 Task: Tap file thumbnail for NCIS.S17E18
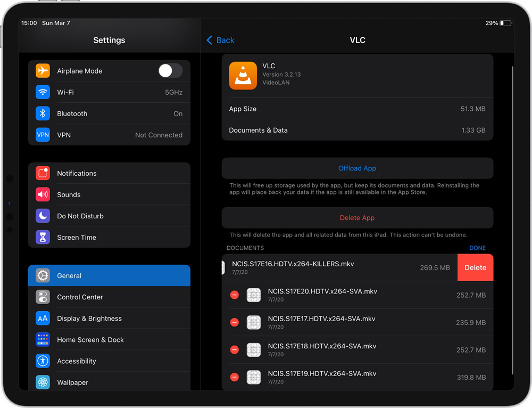coord(253,349)
